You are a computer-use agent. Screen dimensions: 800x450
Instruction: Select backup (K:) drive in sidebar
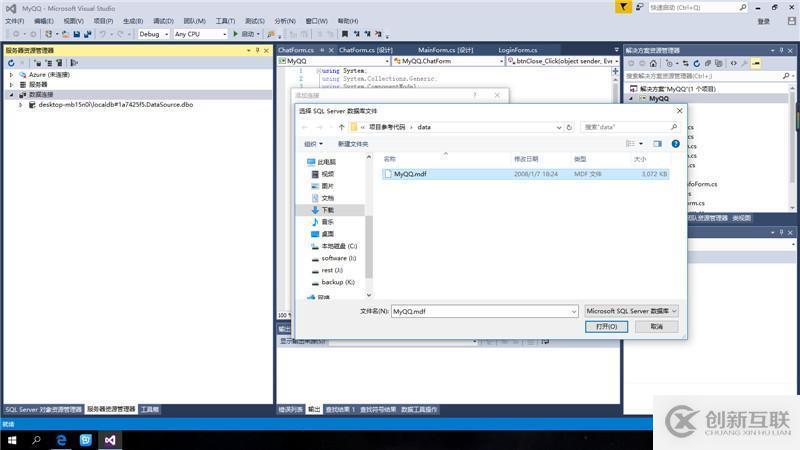337,282
